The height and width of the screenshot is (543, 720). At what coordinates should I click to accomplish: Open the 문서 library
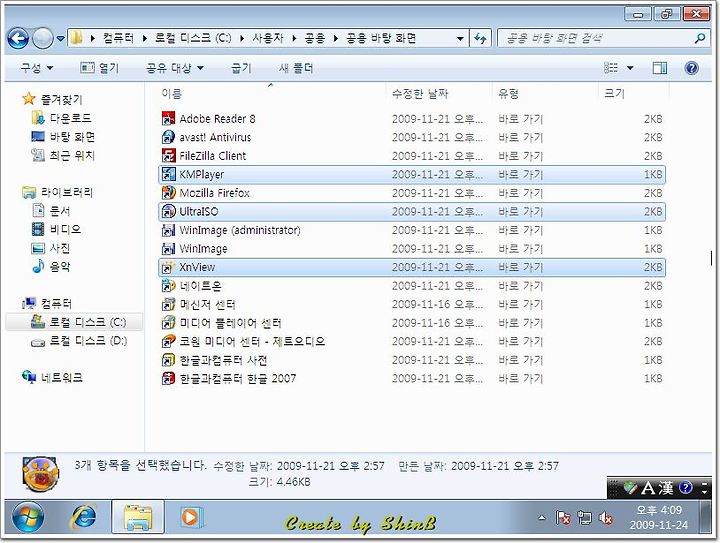pyautogui.click(x=51, y=211)
